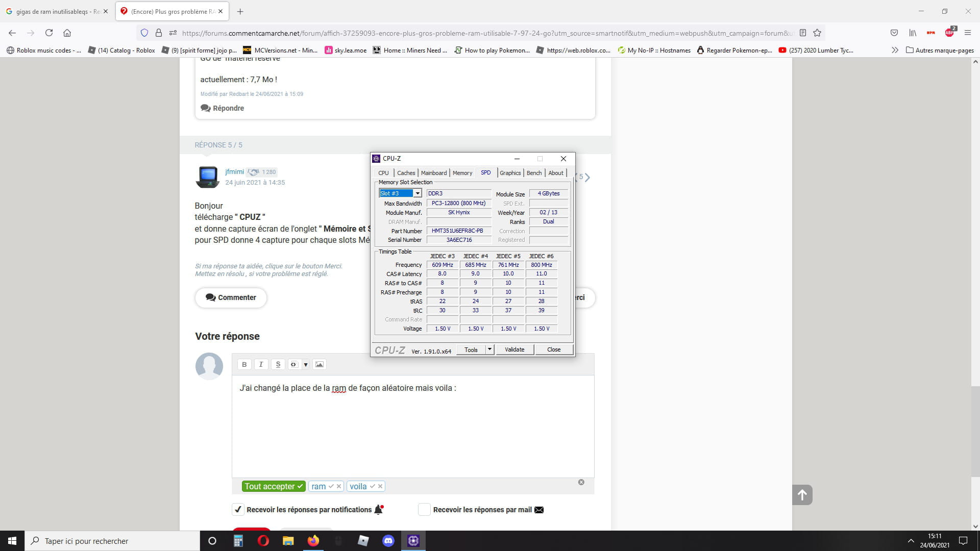The height and width of the screenshot is (551, 980).
Task: Switch to the CPU tab in CPU-Z
Action: pos(383,173)
